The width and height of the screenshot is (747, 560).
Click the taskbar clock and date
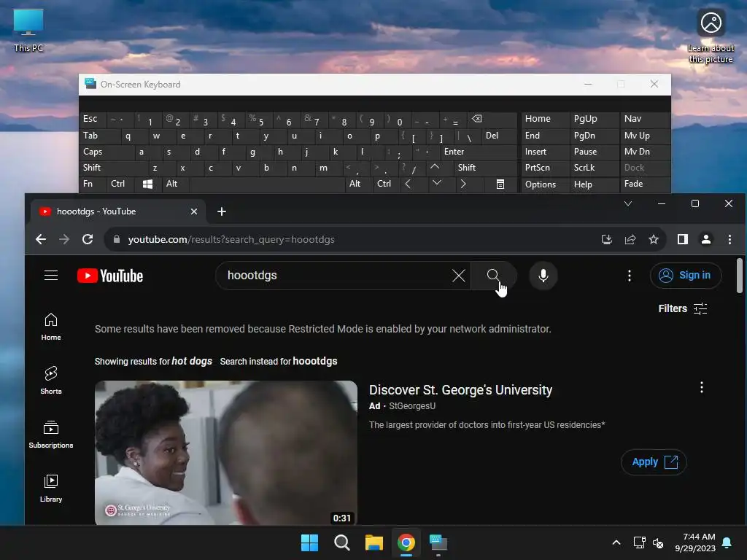coord(695,542)
